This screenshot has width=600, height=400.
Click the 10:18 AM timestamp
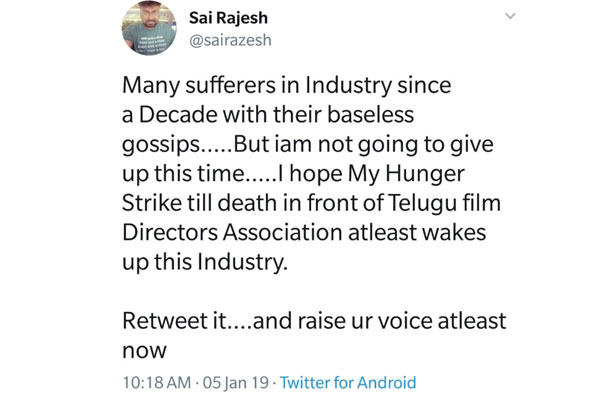[x=157, y=382]
